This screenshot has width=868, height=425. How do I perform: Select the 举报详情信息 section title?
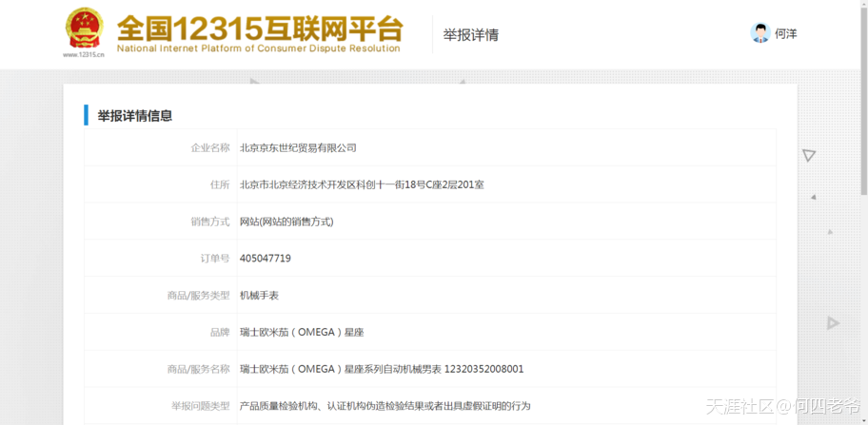coord(135,115)
